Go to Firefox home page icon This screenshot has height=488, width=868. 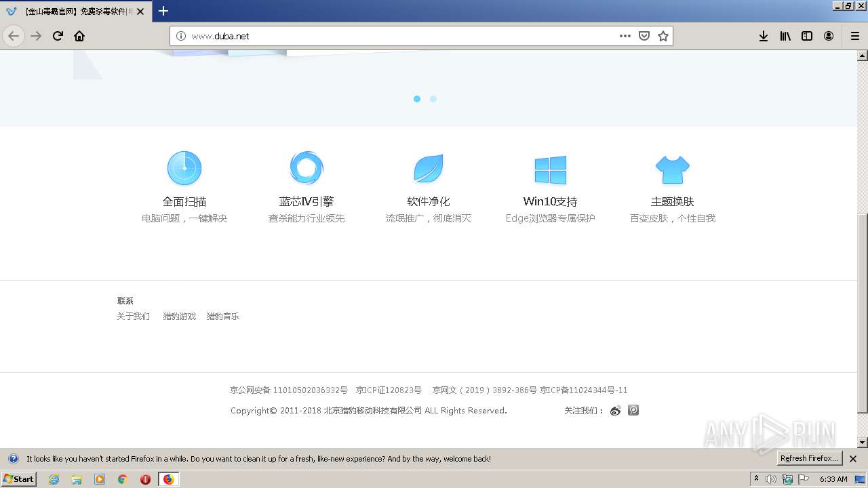click(x=79, y=36)
